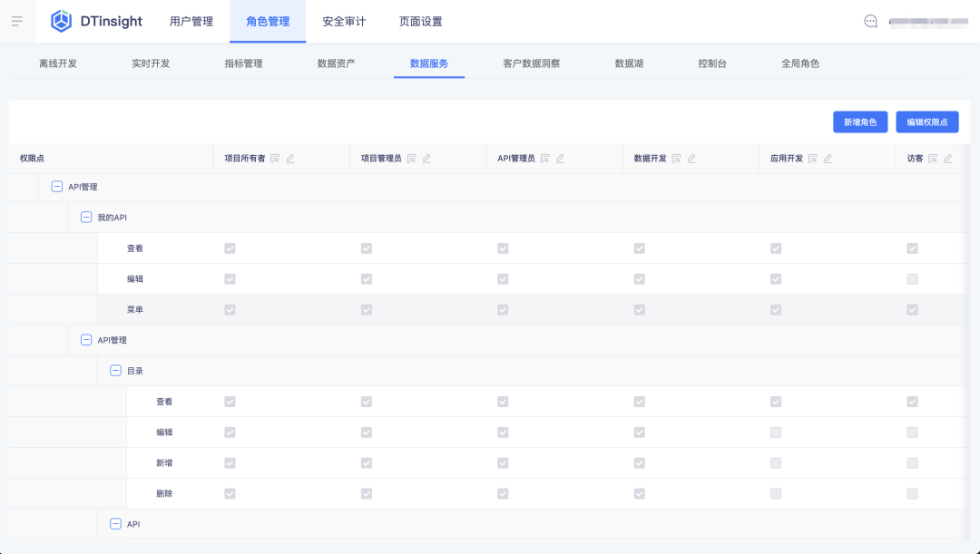Collapse the 目录 tree node
980x554 pixels.
point(115,371)
